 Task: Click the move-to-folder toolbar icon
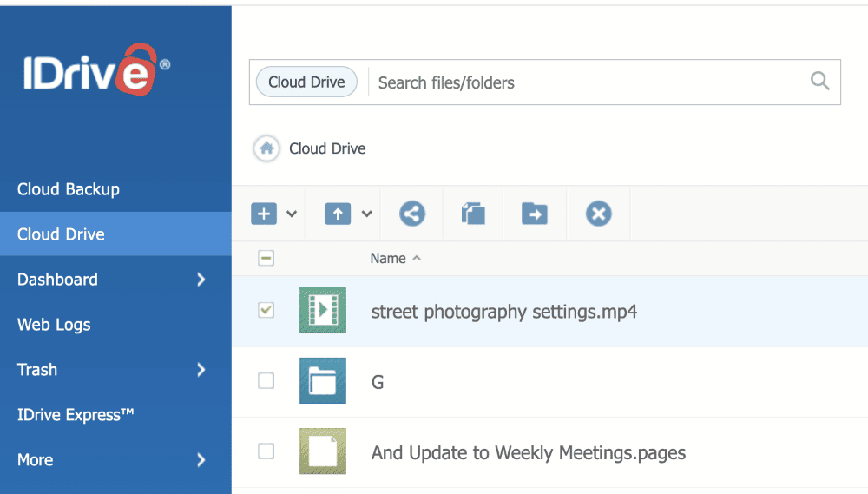tap(534, 214)
